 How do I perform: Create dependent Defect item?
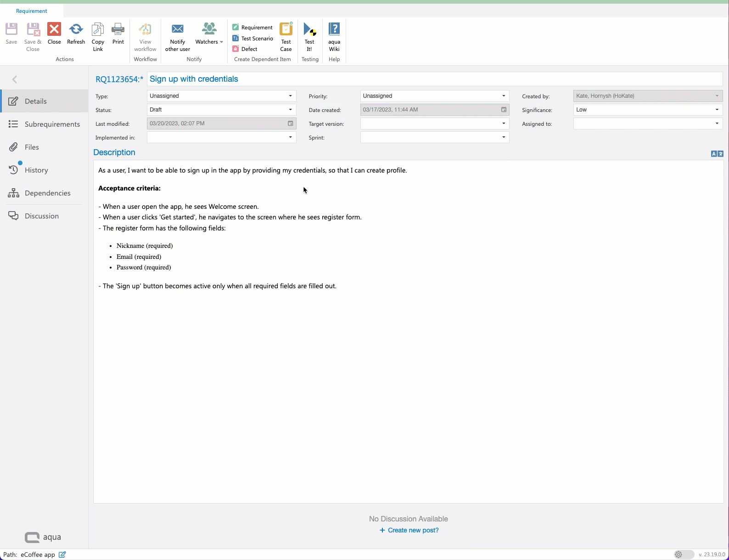click(x=245, y=49)
